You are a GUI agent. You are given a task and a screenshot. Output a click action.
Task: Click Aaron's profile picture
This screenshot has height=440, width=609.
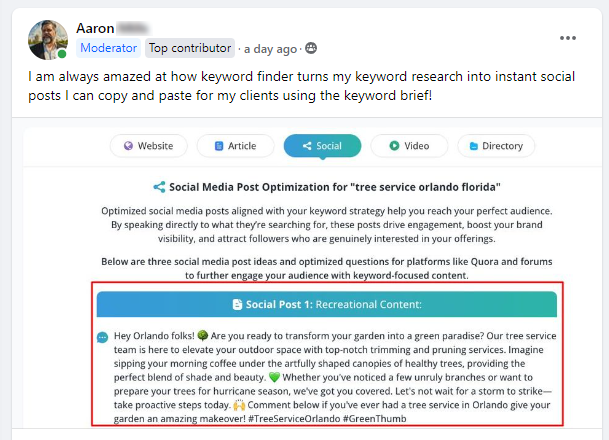click(47, 38)
